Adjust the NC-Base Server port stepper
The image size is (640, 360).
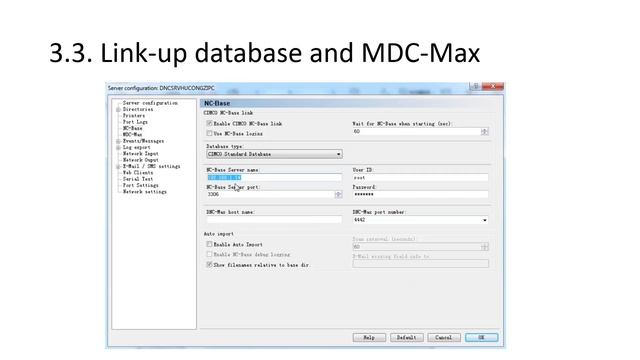pos(338,194)
